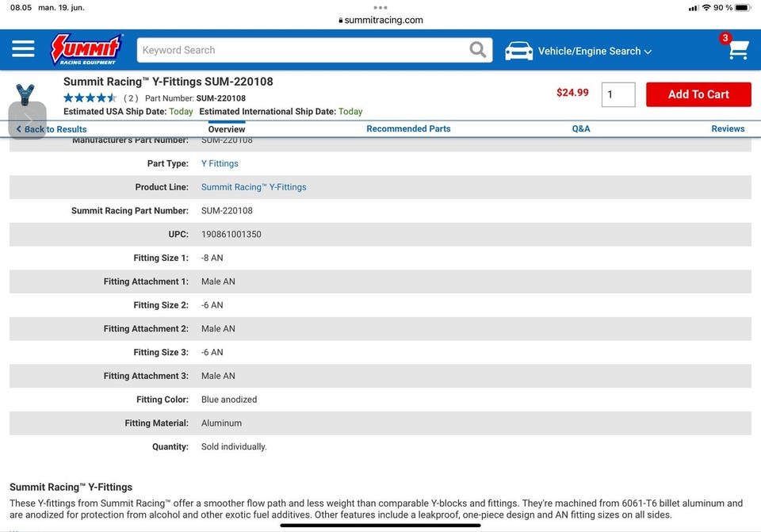This screenshot has width=761, height=532.
Task: Tap the gray forward arrow overlay
Action: pyautogui.click(x=28, y=121)
